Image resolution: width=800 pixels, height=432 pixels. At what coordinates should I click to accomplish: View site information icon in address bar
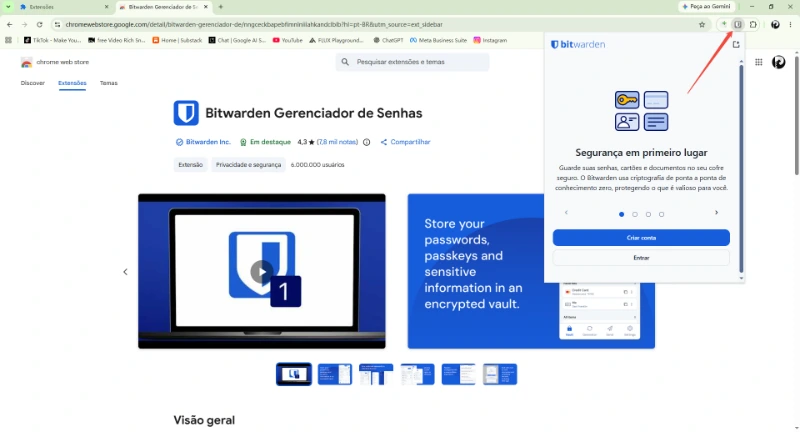57,24
